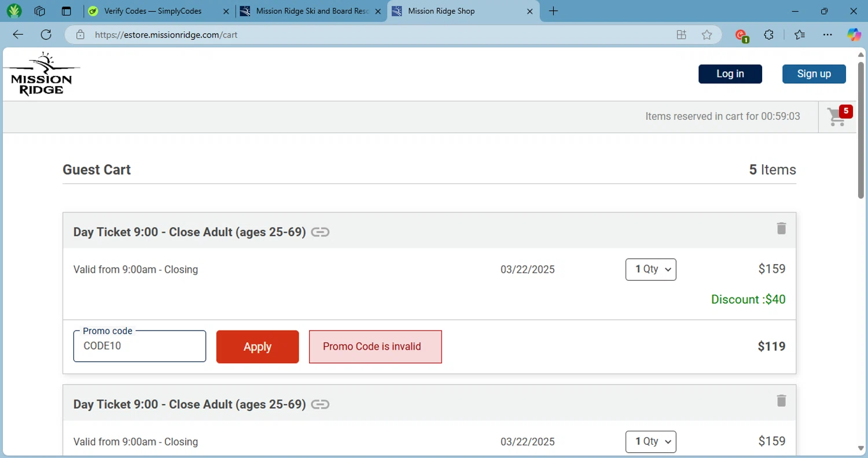Open the Extensions puzzle icon
Image resolution: width=868 pixels, height=458 pixels.
[x=768, y=35]
